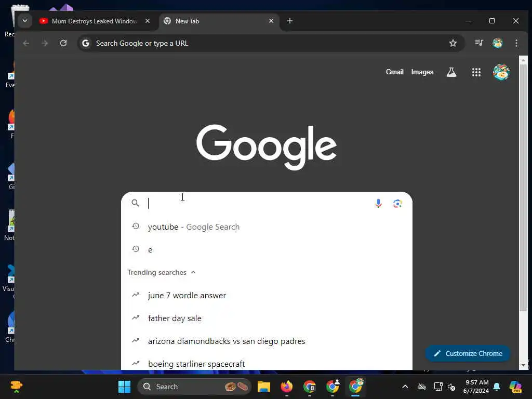Open notifications bell in system tray
532x399 pixels.
pos(497,387)
